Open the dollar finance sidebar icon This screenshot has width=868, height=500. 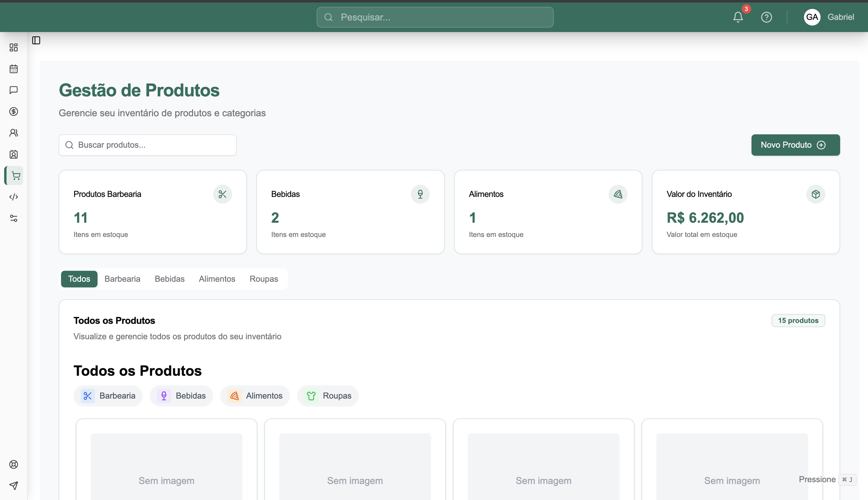(13, 111)
